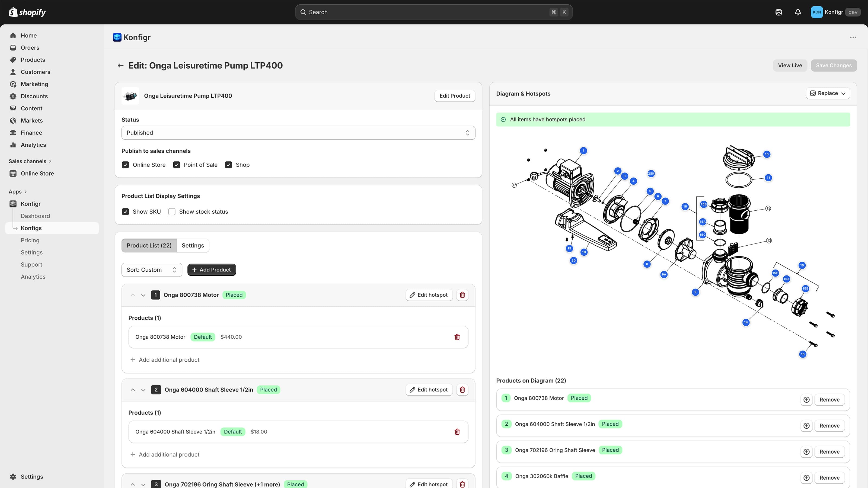Delete the Onga 604000 Shaft Sleeve group
The width and height of the screenshot is (868, 488).
(x=462, y=390)
